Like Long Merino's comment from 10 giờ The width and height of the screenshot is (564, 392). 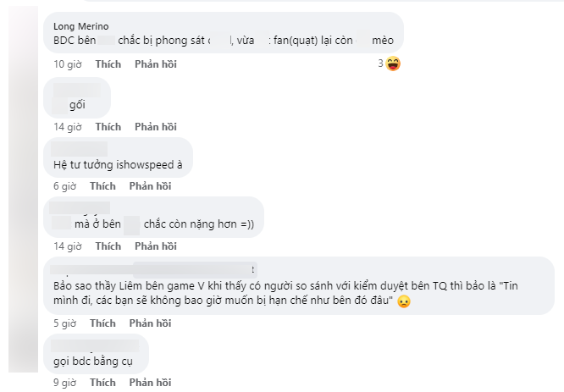click(x=108, y=64)
